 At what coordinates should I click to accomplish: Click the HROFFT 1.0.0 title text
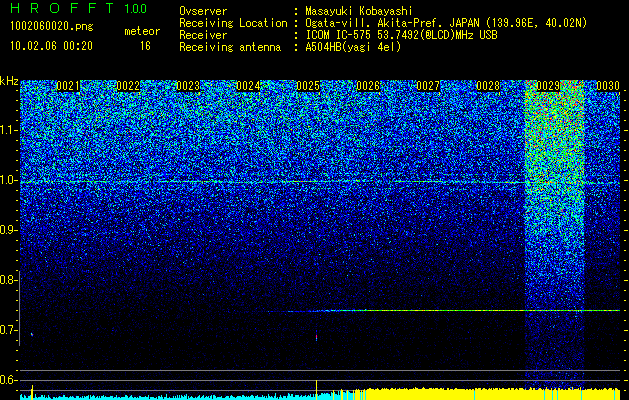pyautogui.click(x=79, y=8)
